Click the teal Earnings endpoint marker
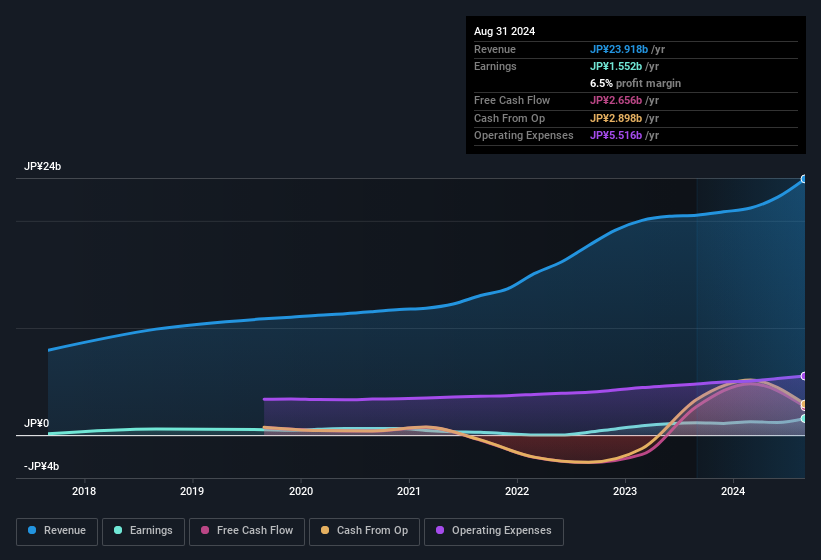The height and width of the screenshot is (560, 821). coord(804,419)
